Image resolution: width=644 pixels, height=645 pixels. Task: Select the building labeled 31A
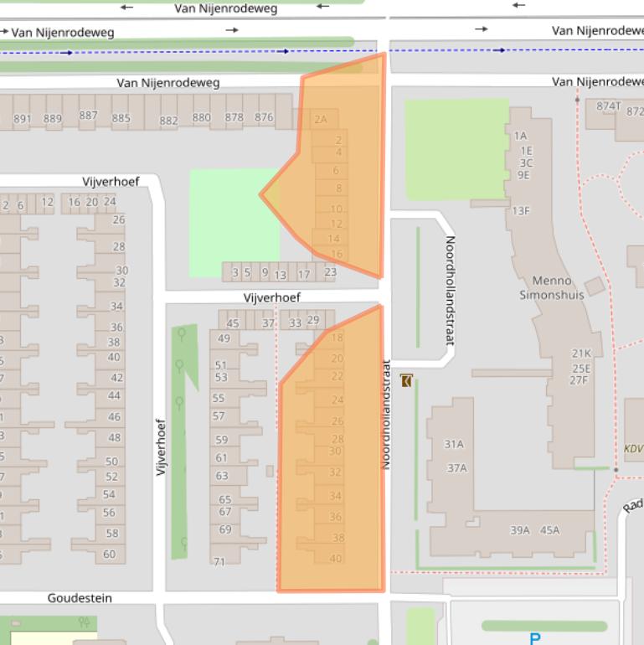point(454,444)
